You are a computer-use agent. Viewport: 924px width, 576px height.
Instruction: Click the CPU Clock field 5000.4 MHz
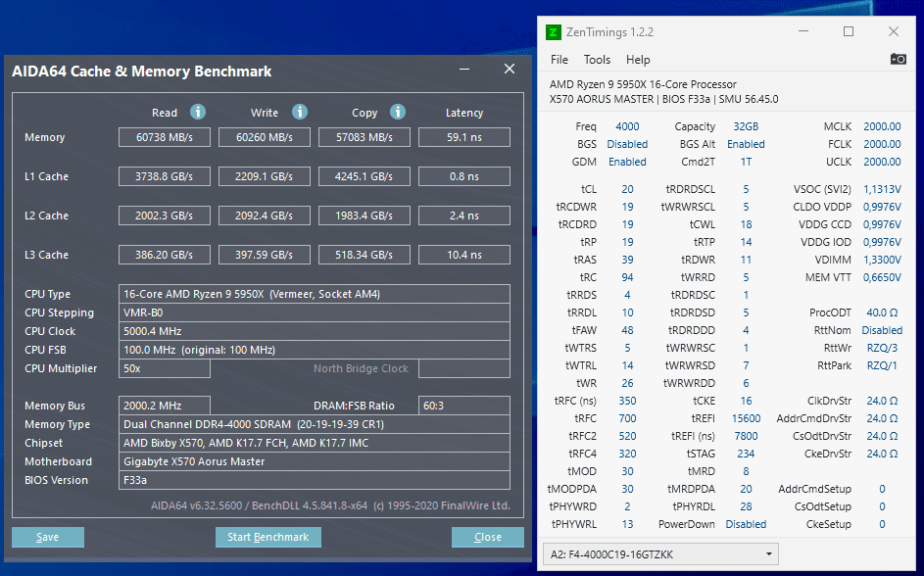point(315,331)
